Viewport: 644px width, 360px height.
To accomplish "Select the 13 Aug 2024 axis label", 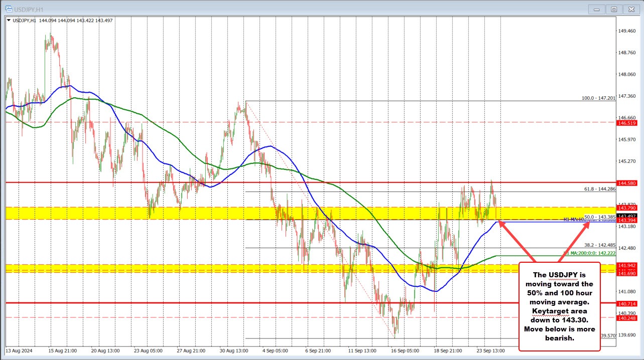I will click(x=19, y=351).
